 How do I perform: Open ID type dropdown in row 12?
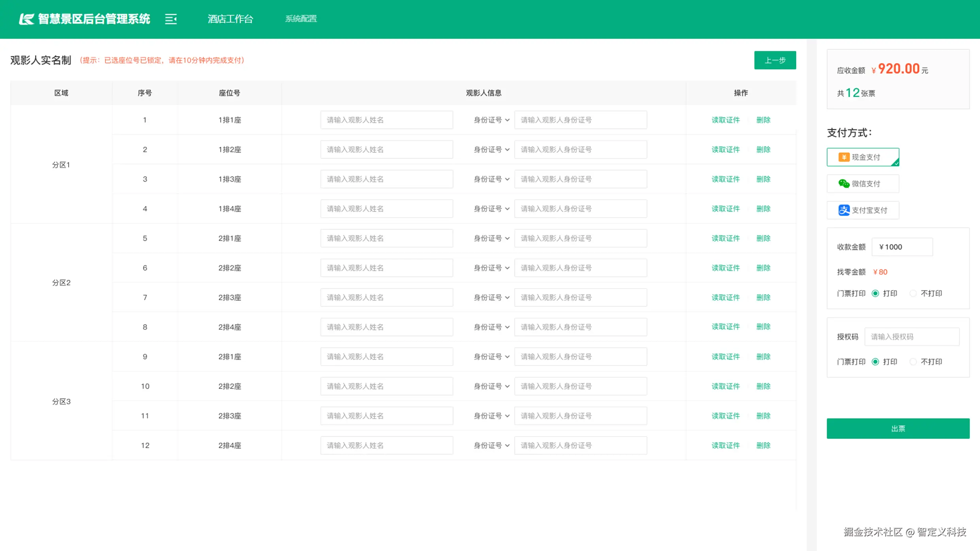[x=491, y=445]
